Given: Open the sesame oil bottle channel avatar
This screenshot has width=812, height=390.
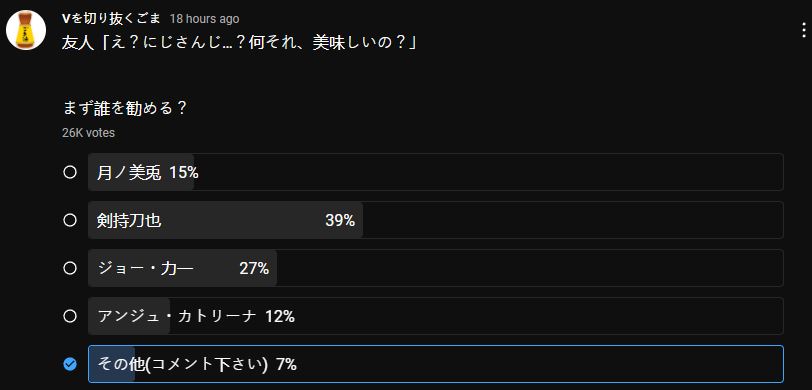Looking at the screenshot, I should (x=26, y=30).
